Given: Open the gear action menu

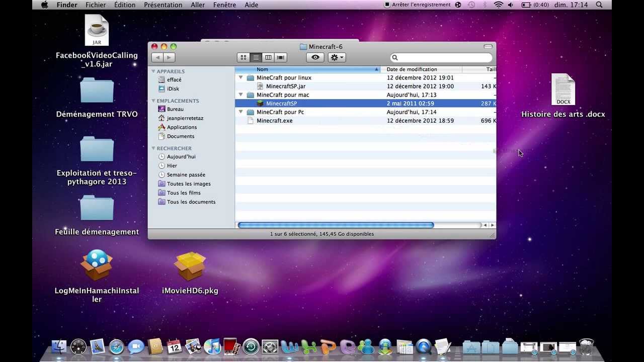Looking at the screenshot, I should [337, 58].
